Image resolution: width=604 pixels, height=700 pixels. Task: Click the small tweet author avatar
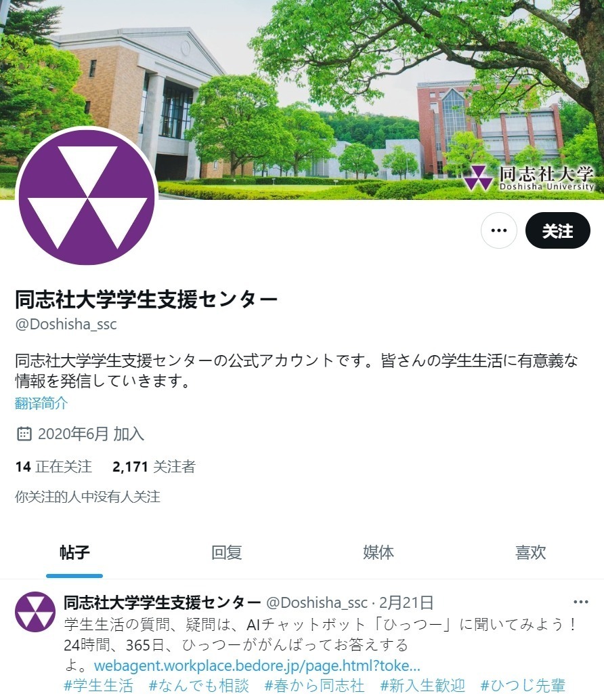point(35,612)
